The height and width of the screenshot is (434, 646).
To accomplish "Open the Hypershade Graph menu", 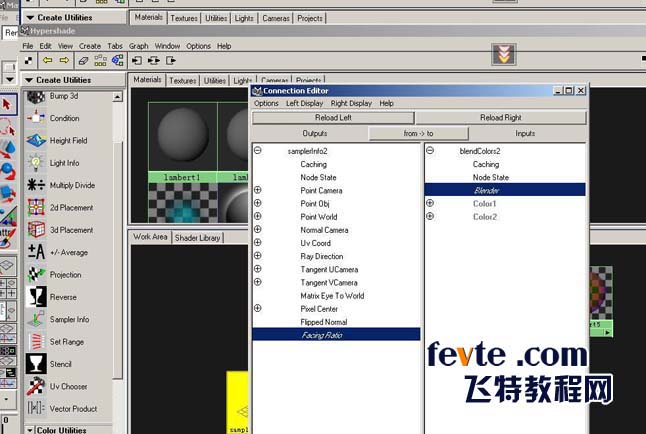I will [x=138, y=46].
